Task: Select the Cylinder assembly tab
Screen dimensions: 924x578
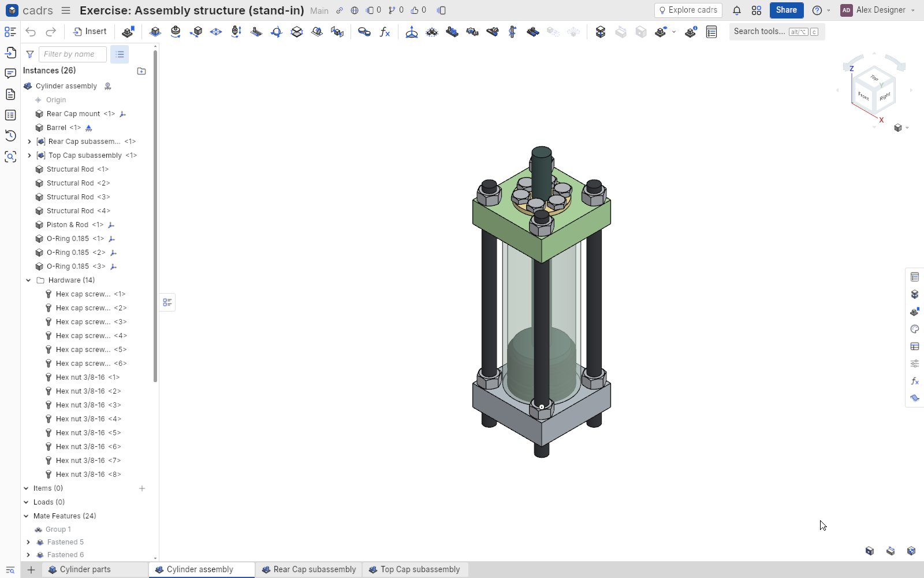Action: click(202, 569)
